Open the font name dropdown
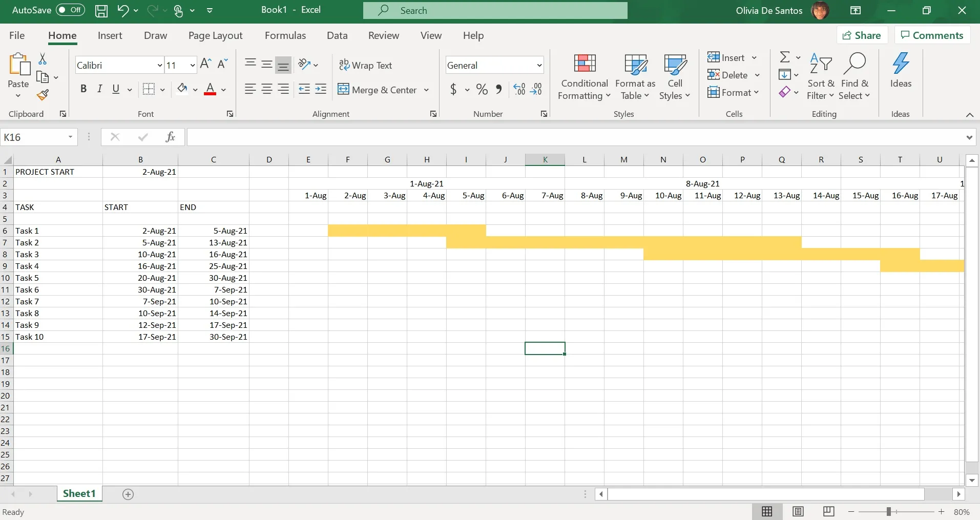980x520 pixels. pos(159,65)
